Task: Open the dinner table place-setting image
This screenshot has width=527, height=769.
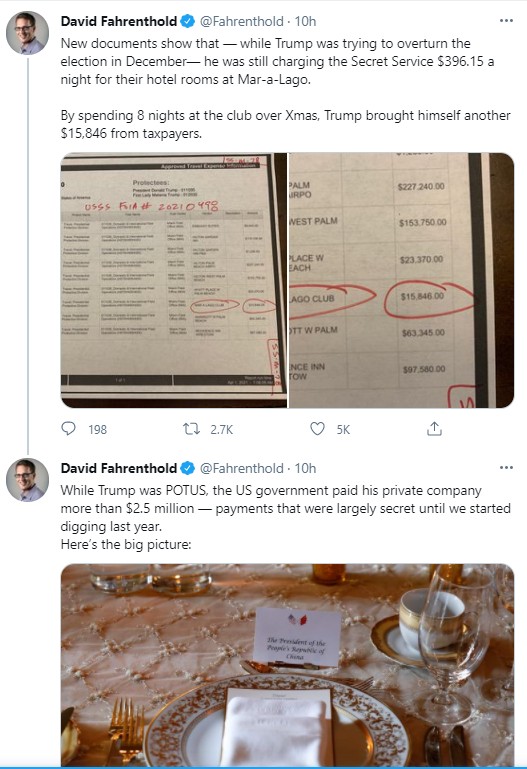Action: tap(287, 666)
